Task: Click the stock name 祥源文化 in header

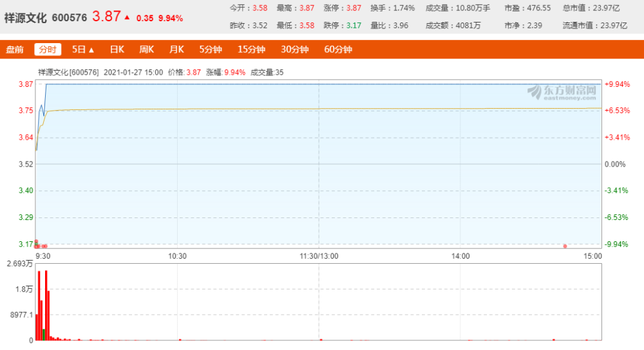Action: [x=26, y=18]
